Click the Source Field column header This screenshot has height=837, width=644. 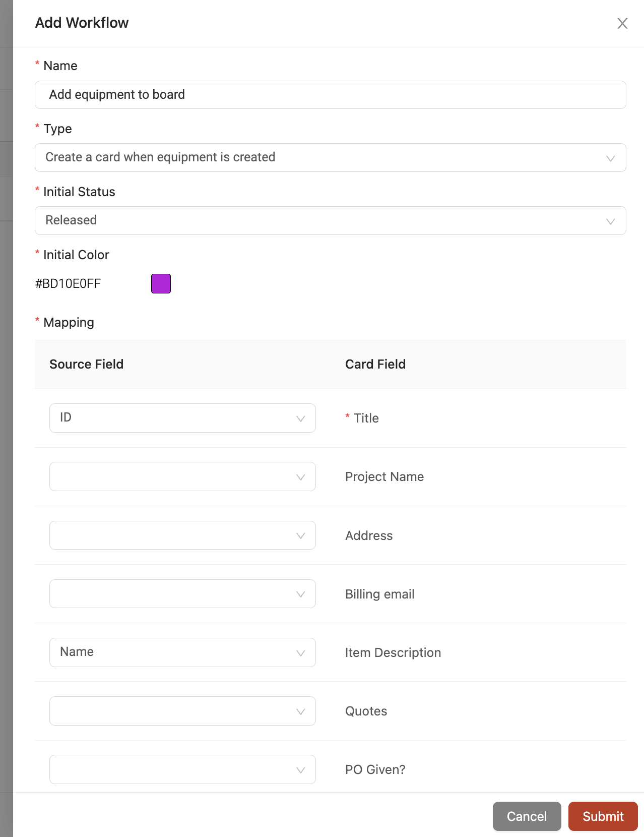click(x=87, y=364)
